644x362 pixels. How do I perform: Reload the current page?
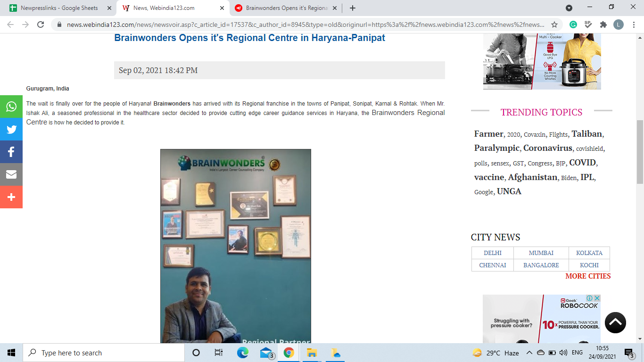[41, 25]
